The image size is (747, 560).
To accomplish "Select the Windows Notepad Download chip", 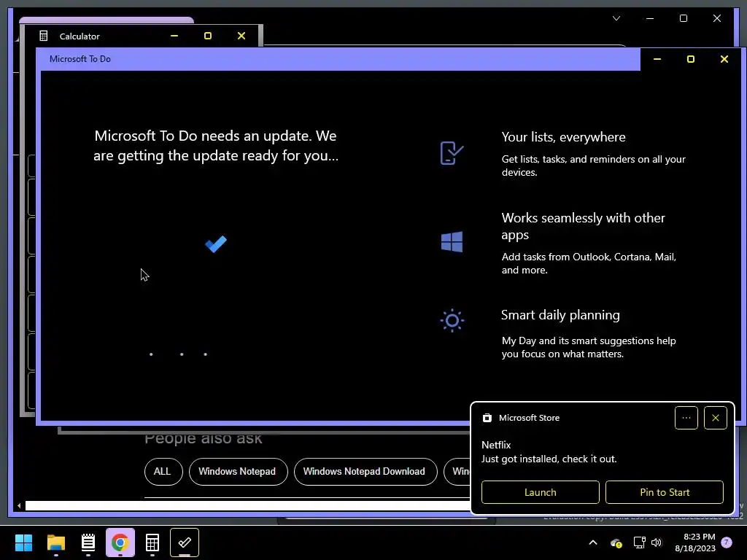I will pos(365,472).
